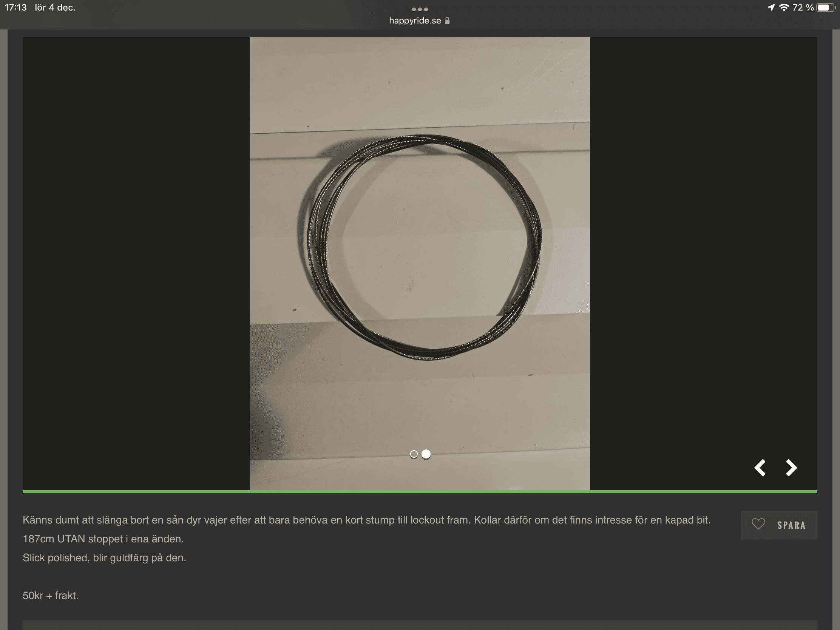Tap the battery icon in status bar
This screenshot has height=630, width=840.
coord(826,8)
